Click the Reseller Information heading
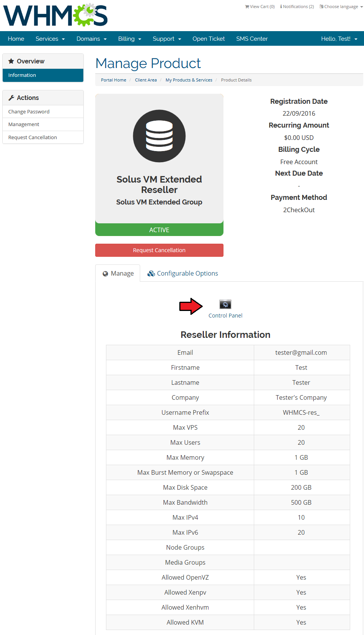 [x=225, y=335]
